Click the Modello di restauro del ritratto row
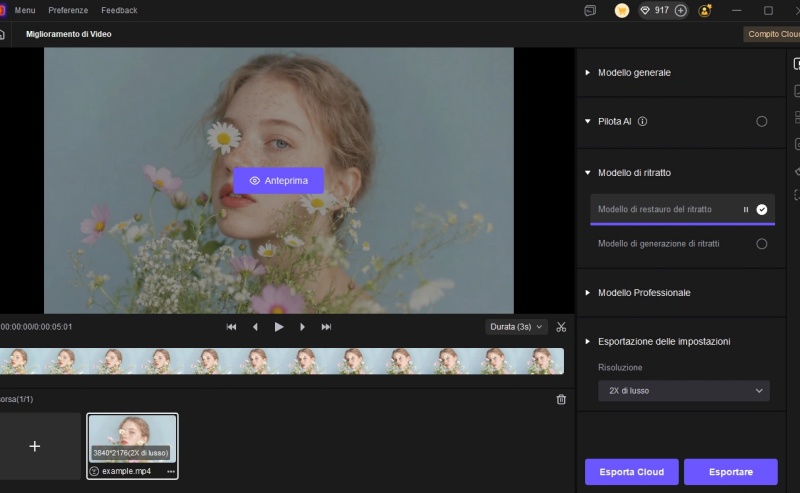800x493 pixels. [682, 209]
